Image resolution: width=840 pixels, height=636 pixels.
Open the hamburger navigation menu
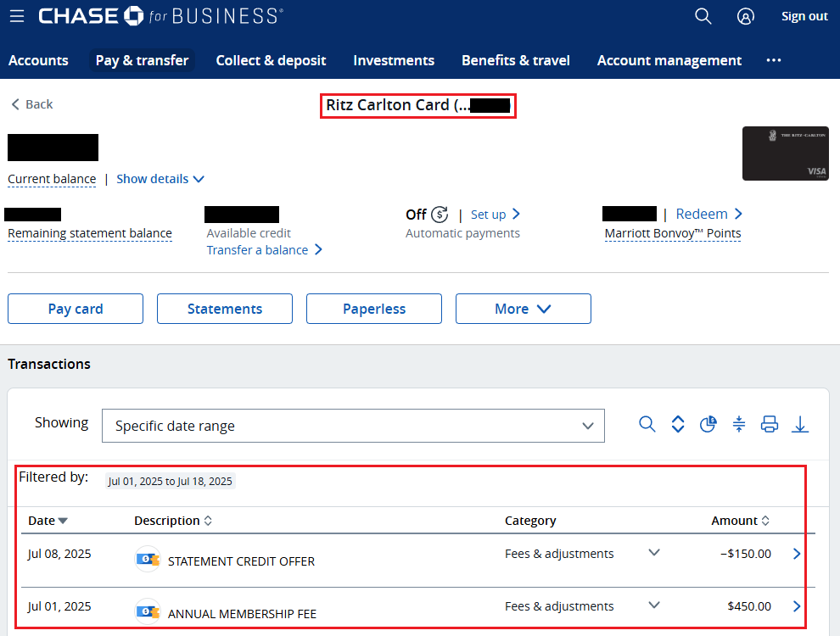tap(17, 16)
